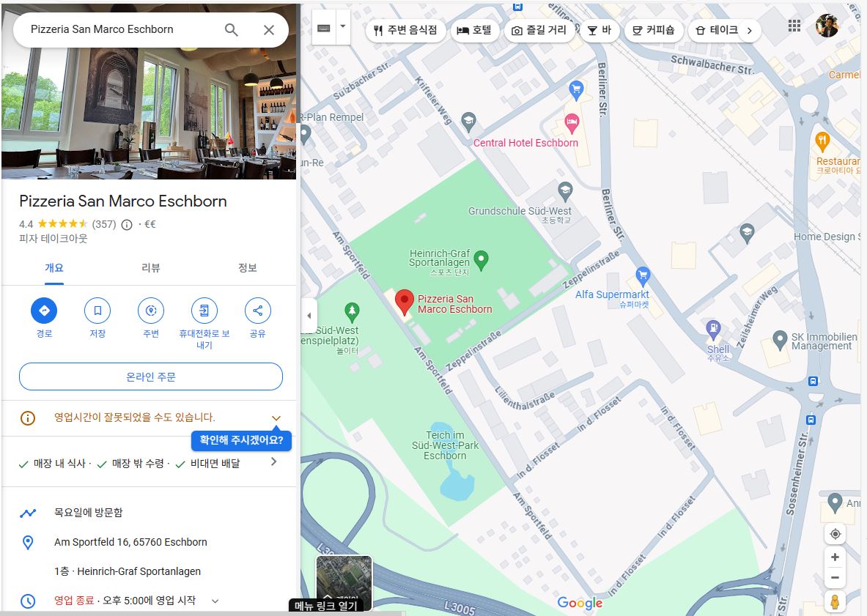Open rating info icon next to (357)
Image resolution: width=867 pixels, height=616 pixels.
(x=127, y=224)
